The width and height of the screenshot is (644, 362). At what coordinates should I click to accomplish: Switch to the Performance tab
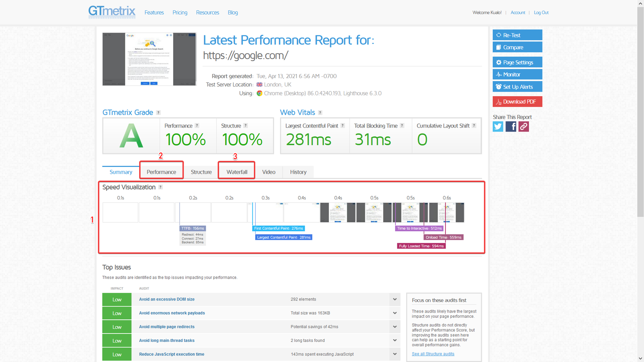point(161,172)
